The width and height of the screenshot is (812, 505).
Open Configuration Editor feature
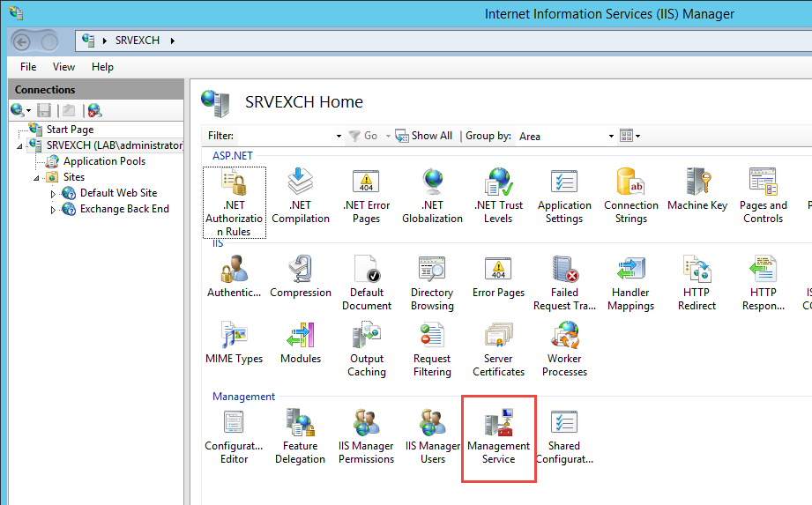234,437
